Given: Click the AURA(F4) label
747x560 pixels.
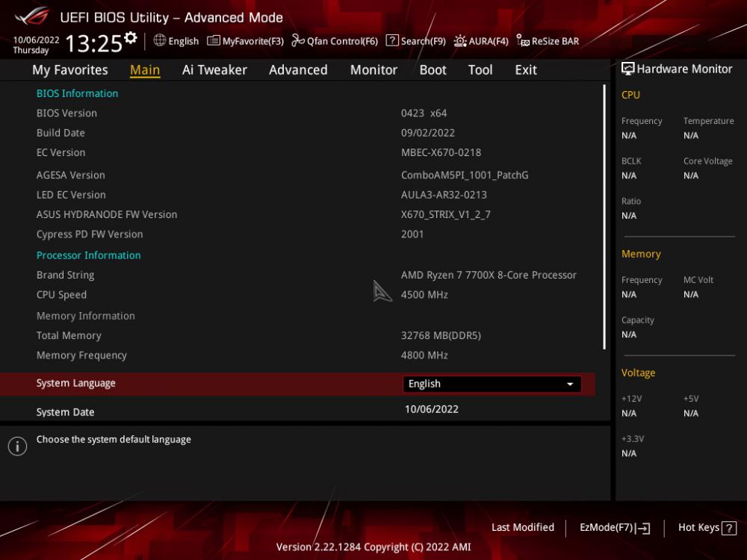Looking at the screenshot, I should (489, 41).
